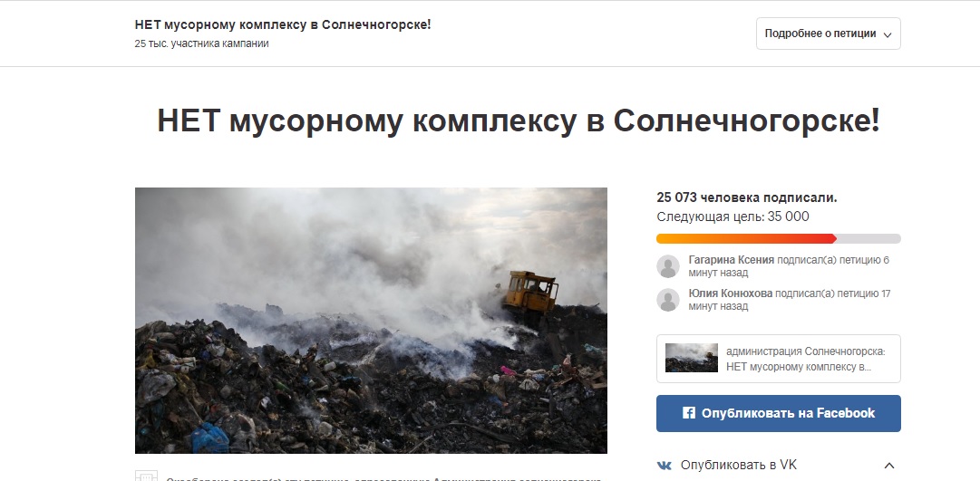
Task: Click Опубликовать в VK label
Action: [739, 465]
